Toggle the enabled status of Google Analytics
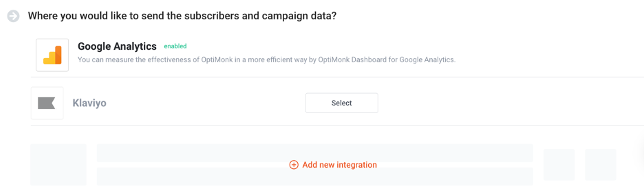The height and width of the screenshot is (193, 644). [175, 46]
